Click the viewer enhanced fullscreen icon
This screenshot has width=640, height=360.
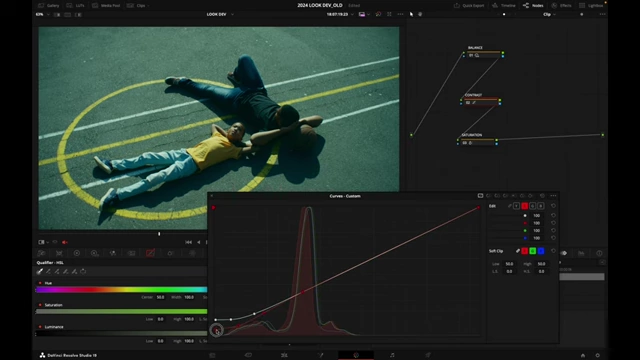click(x=389, y=14)
